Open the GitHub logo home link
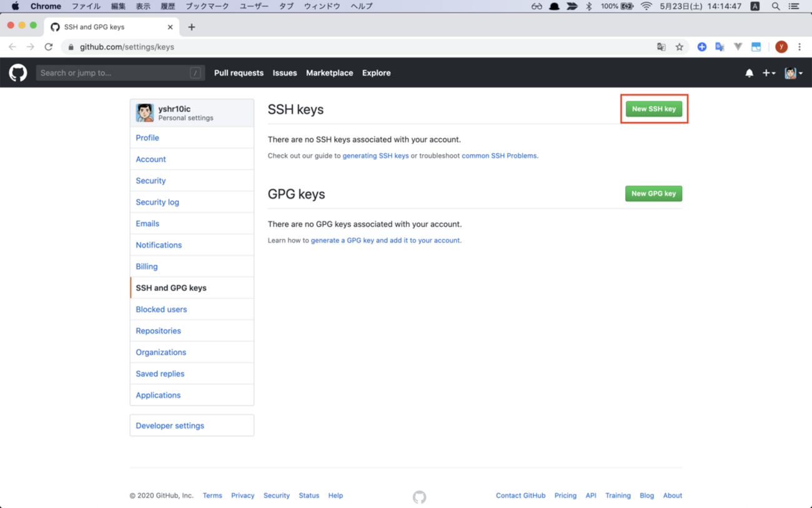Screen dimensions: 812x508 (18, 73)
